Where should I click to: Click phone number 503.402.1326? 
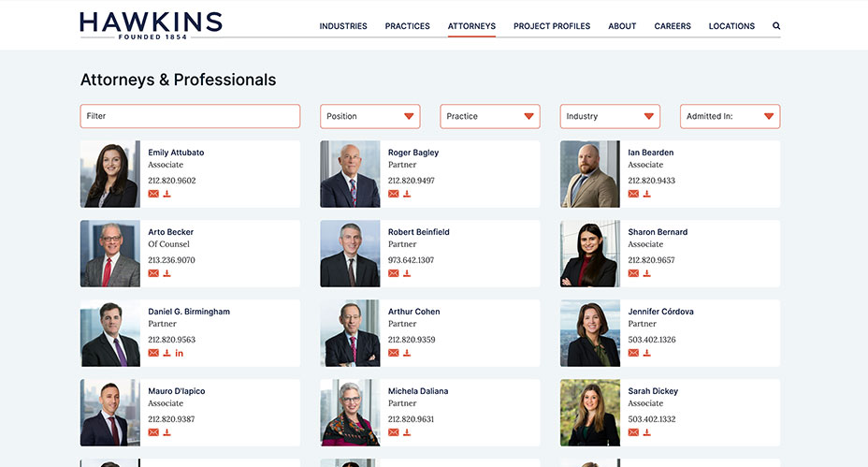[x=652, y=340]
